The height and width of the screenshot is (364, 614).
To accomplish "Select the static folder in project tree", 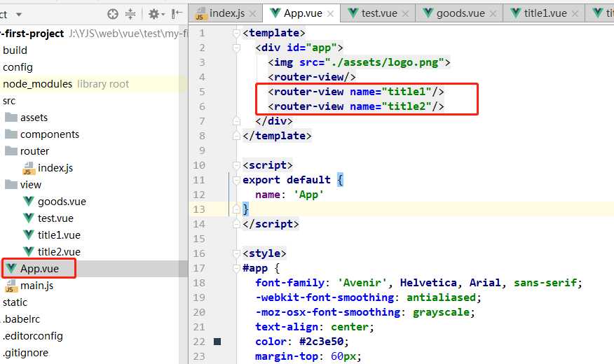I will coord(15,302).
